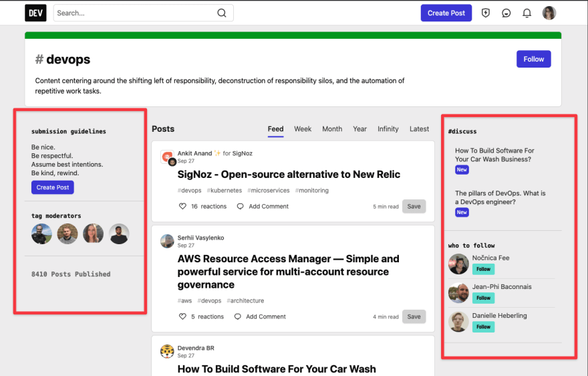Viewport: 588px width, 376px height.
Task: Open Jean-Phi Baconnais's profile name
Action: click(502, 286)
